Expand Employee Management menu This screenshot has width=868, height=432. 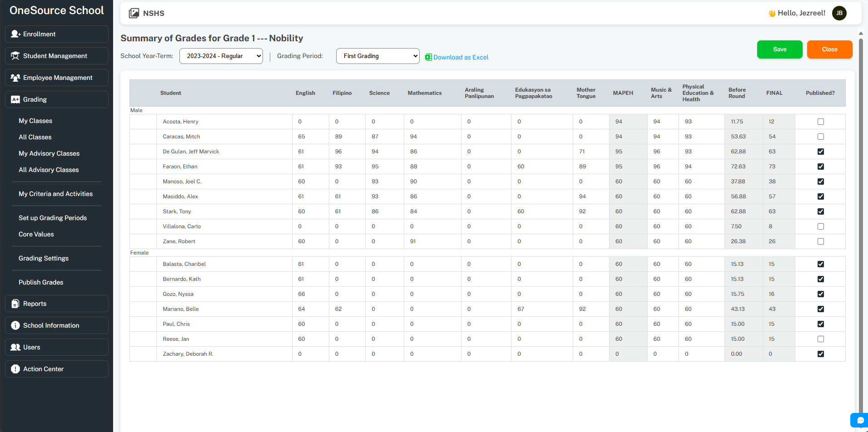[x=57, y=78]
